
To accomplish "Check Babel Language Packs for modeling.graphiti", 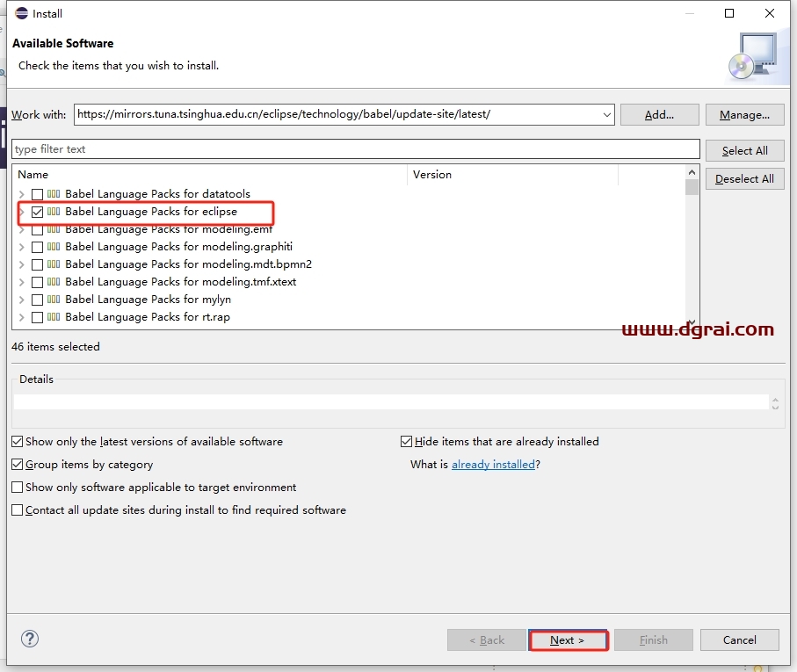I will pos(37,247).
